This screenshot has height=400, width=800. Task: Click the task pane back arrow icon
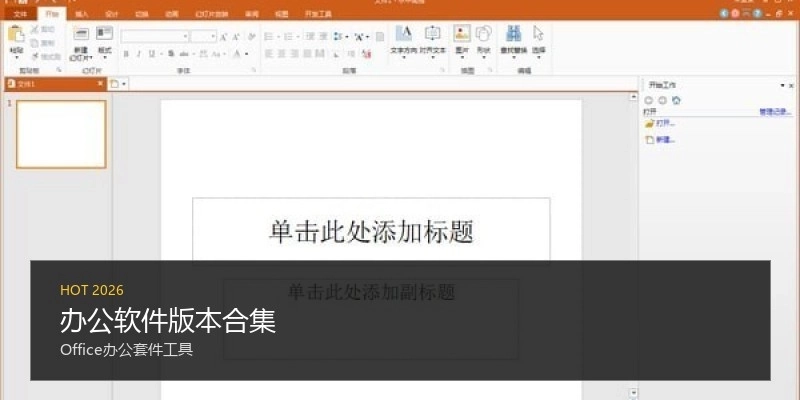tap(649, 101)
